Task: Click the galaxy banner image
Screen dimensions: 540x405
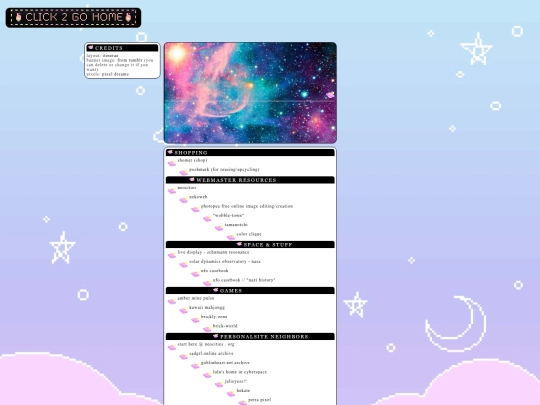Action: [x=250, y=93]
